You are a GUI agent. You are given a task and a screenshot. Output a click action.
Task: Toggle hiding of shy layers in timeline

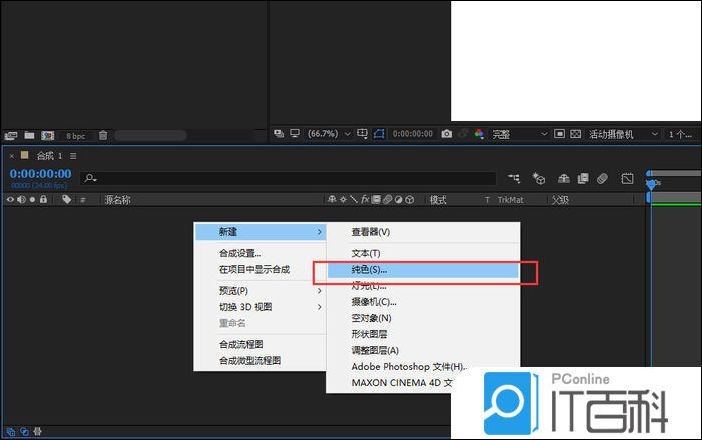[x=564, y=179]
